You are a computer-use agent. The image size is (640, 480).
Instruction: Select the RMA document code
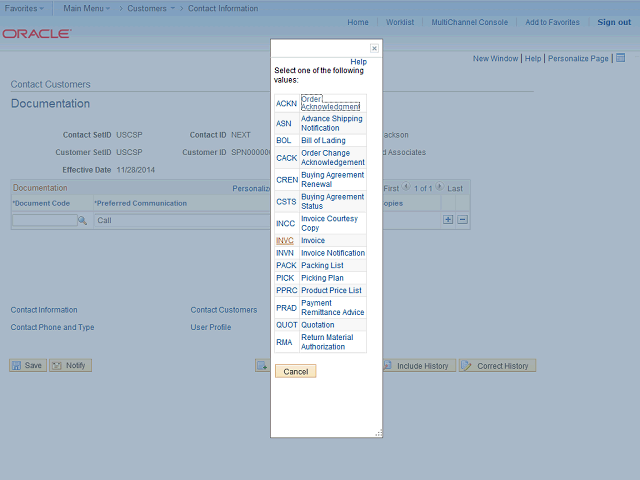point(284,342)
